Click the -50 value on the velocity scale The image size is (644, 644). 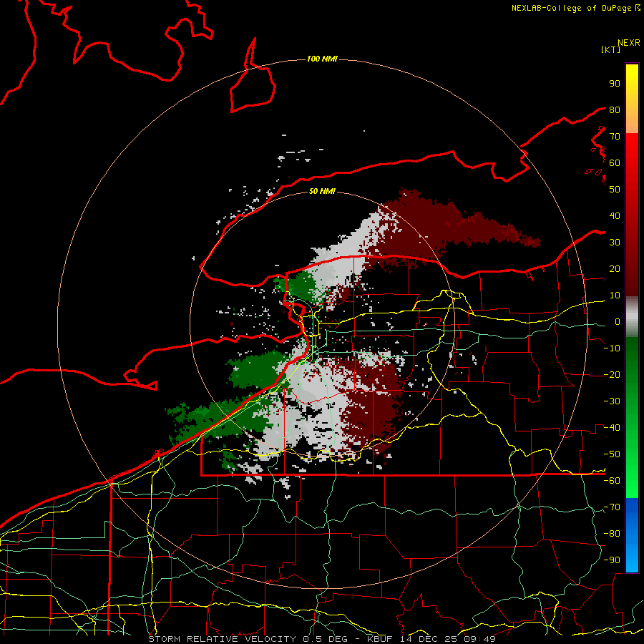[612, 454]
